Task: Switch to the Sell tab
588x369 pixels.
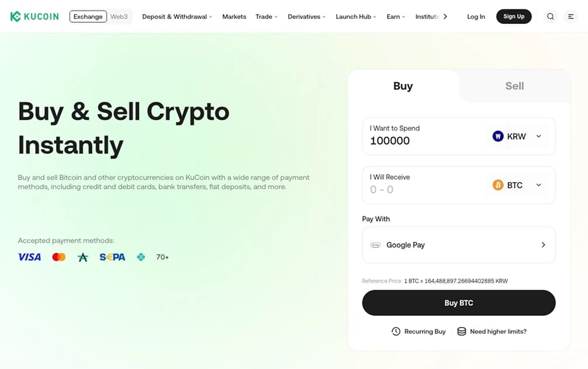Action: (514, 86)
